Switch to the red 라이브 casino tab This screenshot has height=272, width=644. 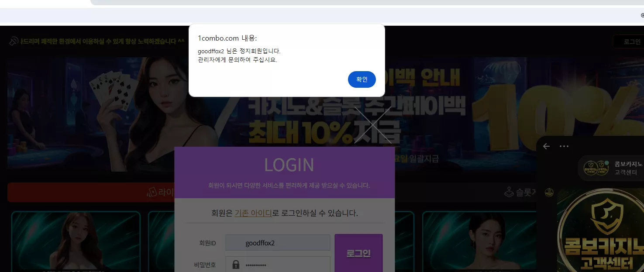click(x=91, y=192)
